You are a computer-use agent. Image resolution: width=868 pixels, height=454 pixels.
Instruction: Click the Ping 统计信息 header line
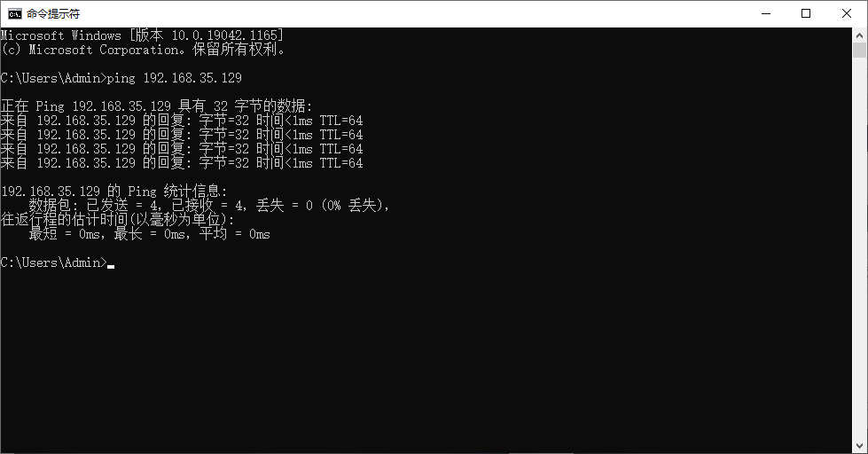pyautogui.click(x=114, y=192)
